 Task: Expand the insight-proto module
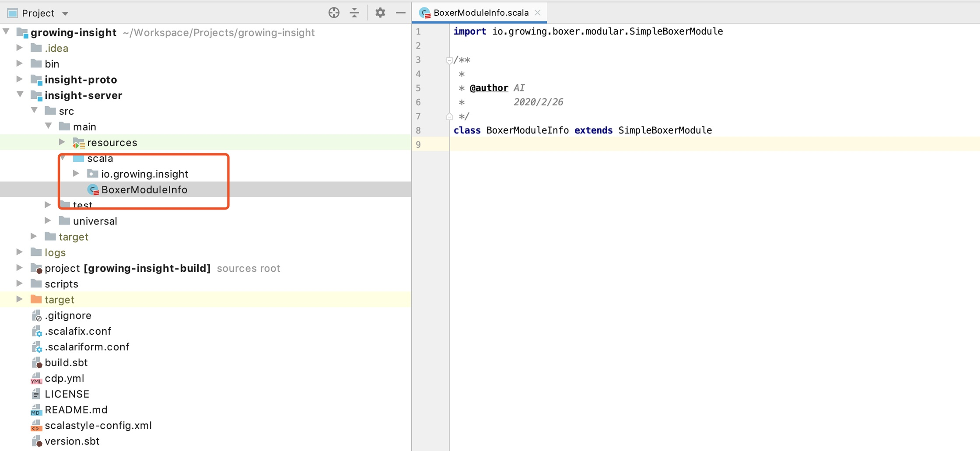point(20,79)
